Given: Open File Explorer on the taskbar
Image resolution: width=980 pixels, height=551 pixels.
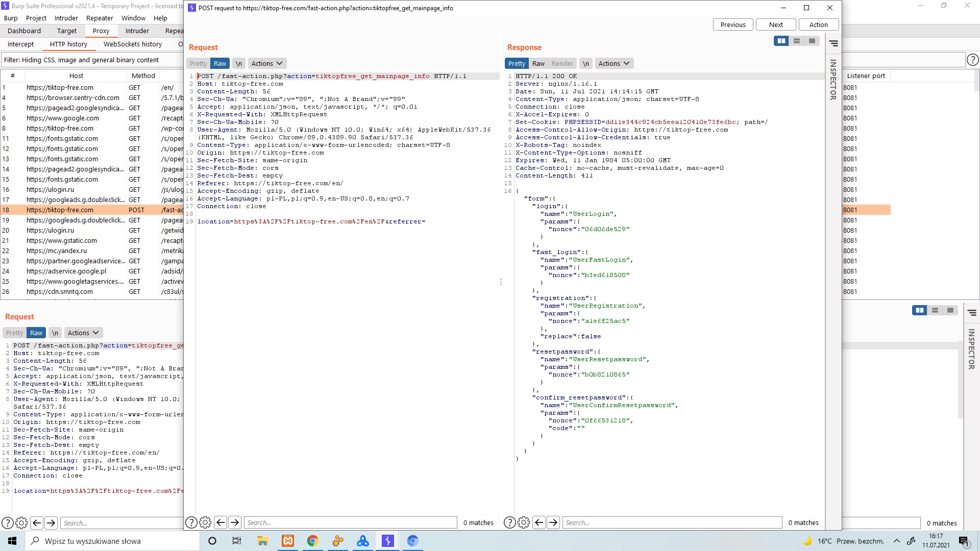Looking at the screenshot, I should [262, 541].
